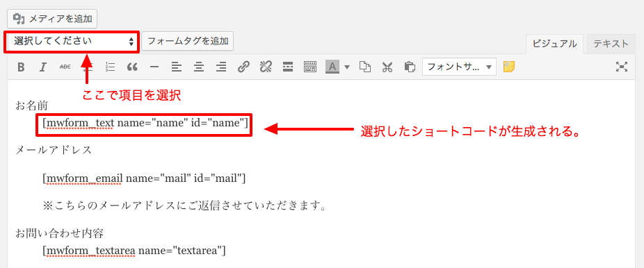Viewport: 644px width, 268px height.
Task: Click the [mwform_textarea name="textarea"] shortcode
Action: 134,251
